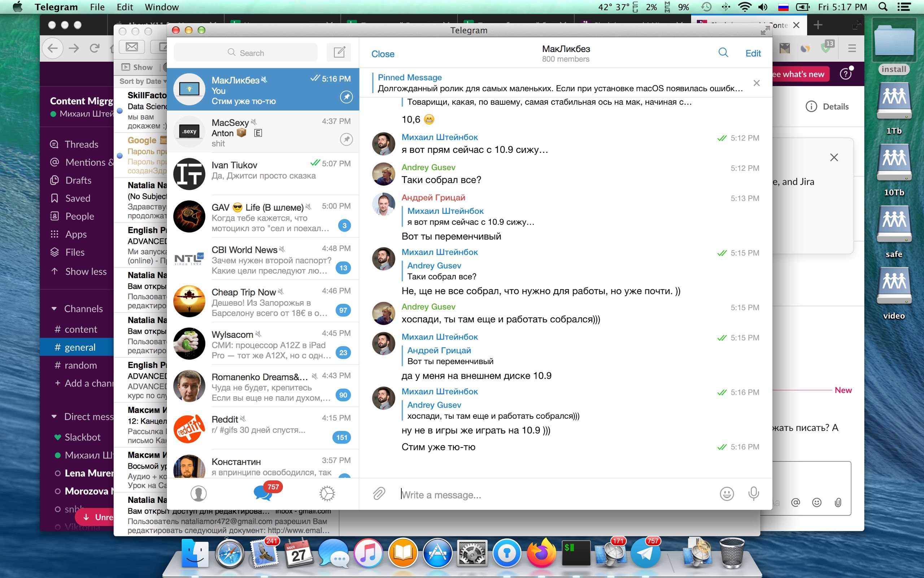Open System Preferences from the Dock
Viewport: 924px width, 578px height.
click(x=472, y=553)
